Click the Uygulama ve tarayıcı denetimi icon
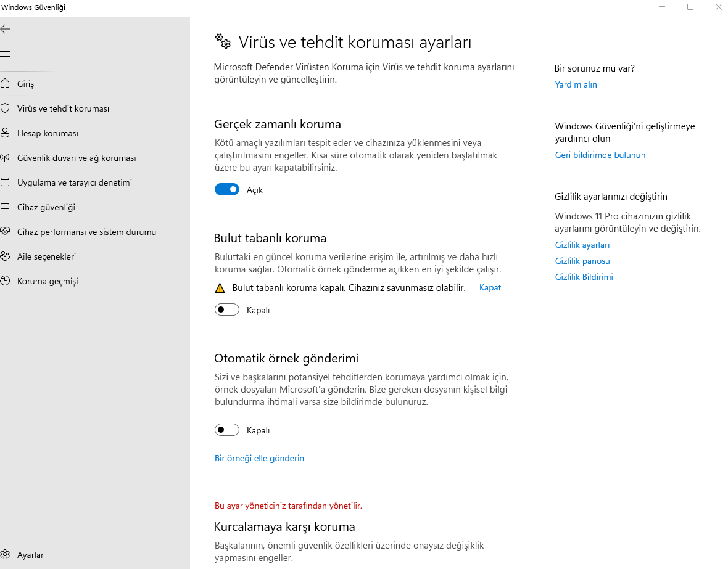This screenshot has width=728, height=569. [x=6, y=182]
